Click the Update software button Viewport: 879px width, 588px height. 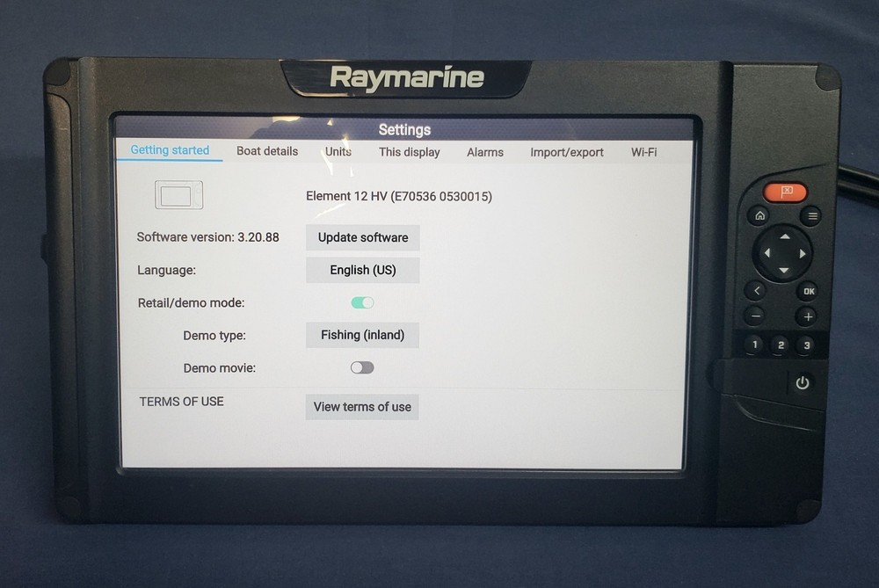pyautogui.click(x=363, y=237)
